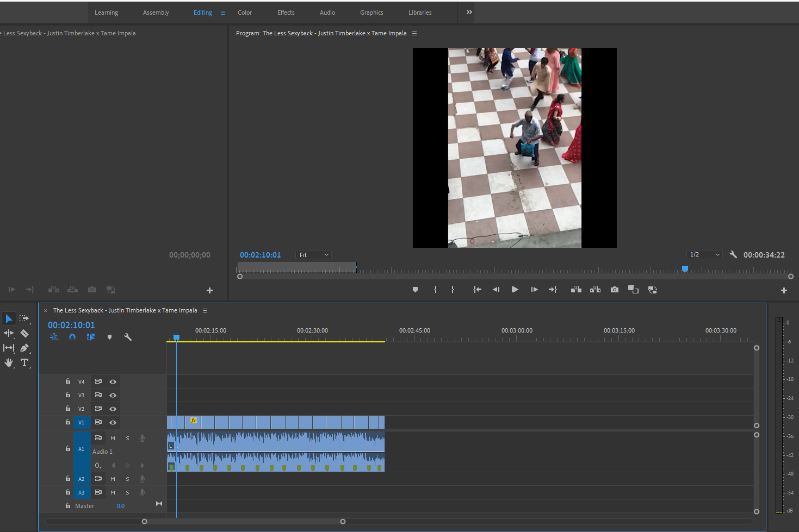Open Fit zoom level dropdown

[x=313, y=255]
